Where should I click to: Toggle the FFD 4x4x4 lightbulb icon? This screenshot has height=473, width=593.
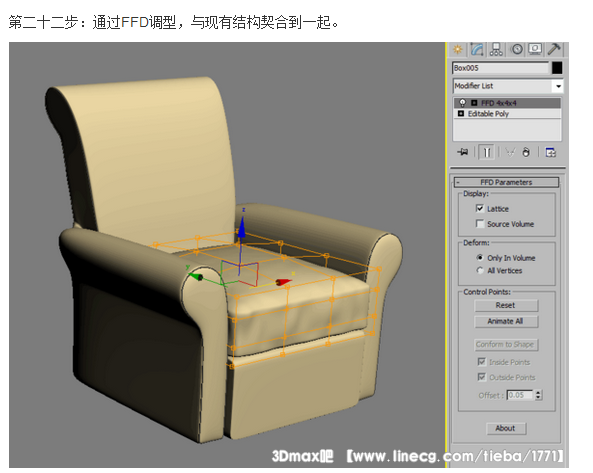point(462,103)
